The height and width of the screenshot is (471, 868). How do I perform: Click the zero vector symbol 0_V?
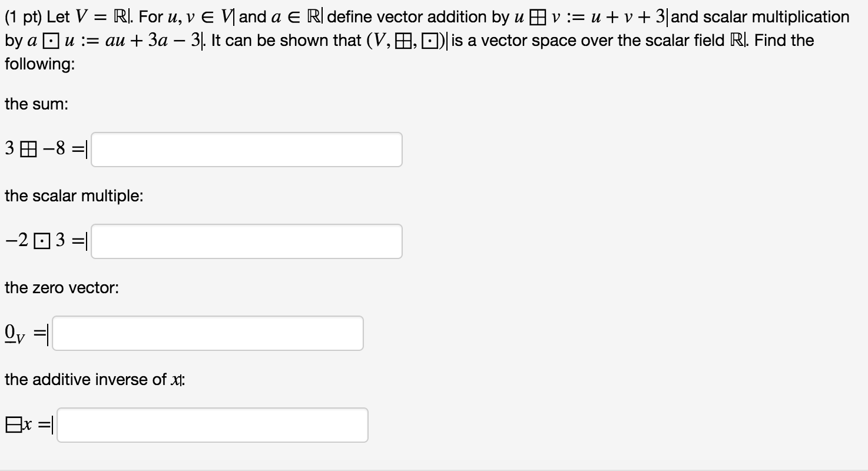coord(13,333)
